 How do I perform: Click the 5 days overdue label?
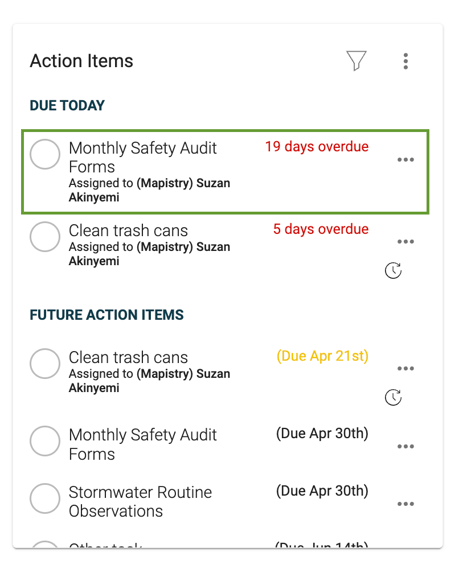321,229
